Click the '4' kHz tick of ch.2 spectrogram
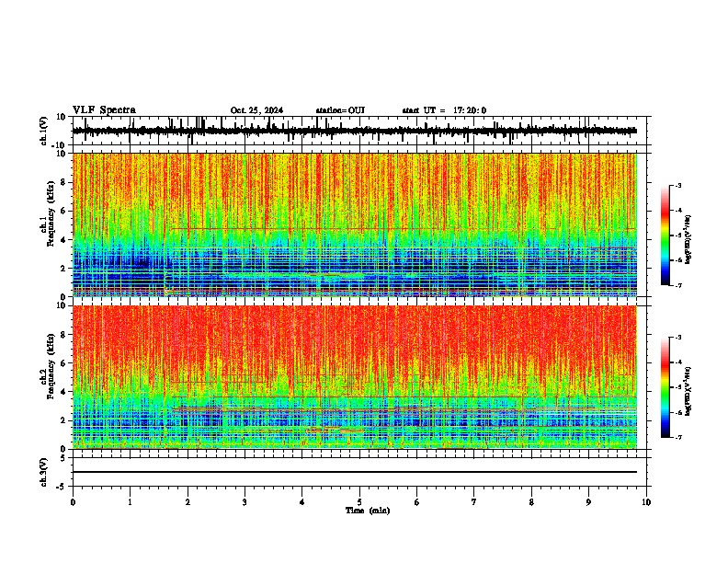 click(x=64, y=392)
